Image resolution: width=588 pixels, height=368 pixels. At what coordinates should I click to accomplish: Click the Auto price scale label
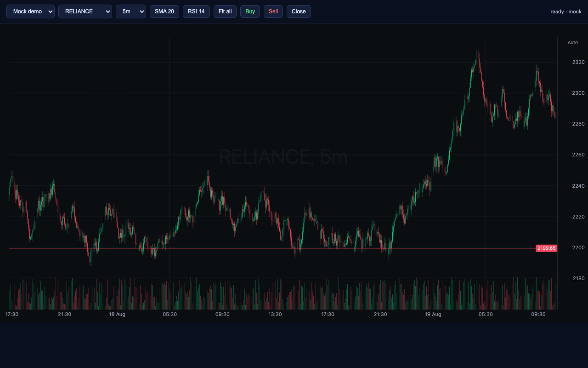[573, 43]
